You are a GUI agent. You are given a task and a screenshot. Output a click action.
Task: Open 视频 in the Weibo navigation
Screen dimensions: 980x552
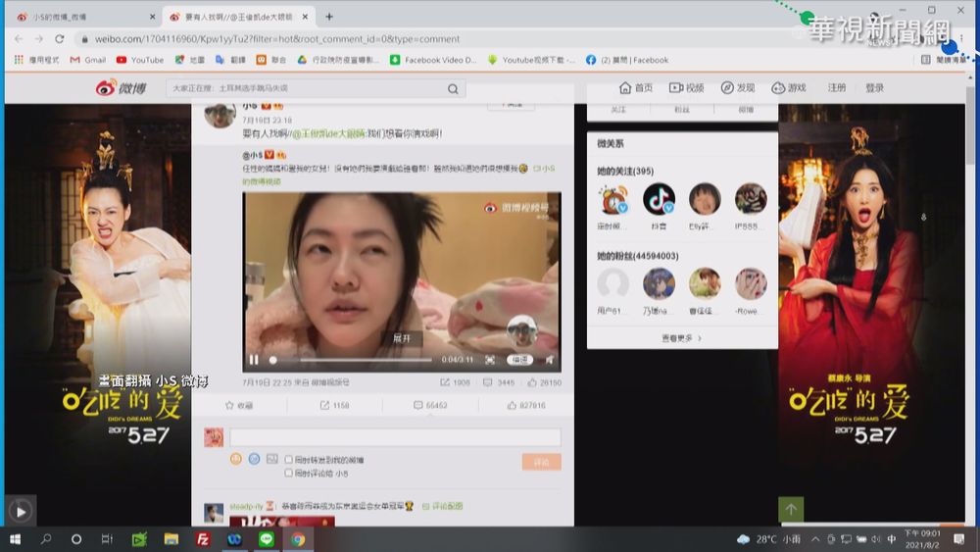click(x=686, y=88)
